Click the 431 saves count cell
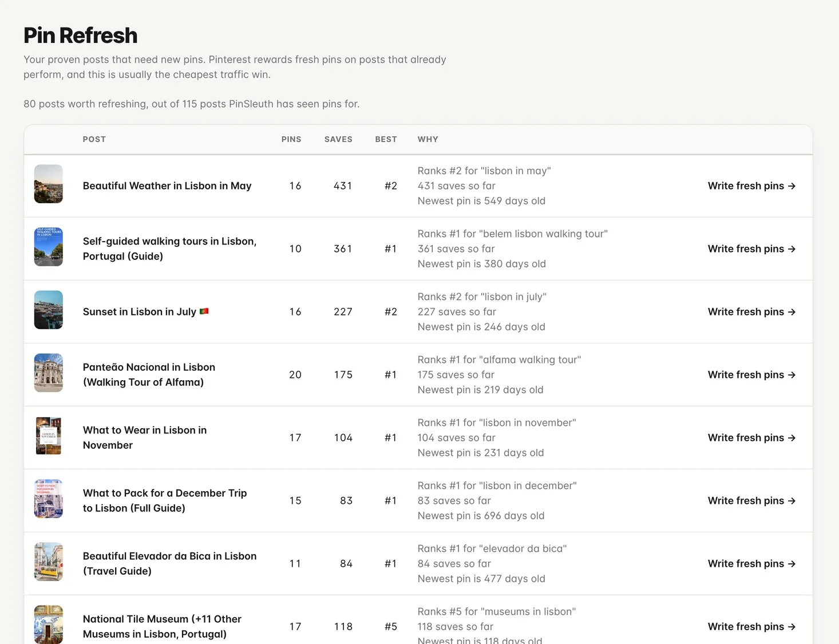 click(x=343, y=185)
